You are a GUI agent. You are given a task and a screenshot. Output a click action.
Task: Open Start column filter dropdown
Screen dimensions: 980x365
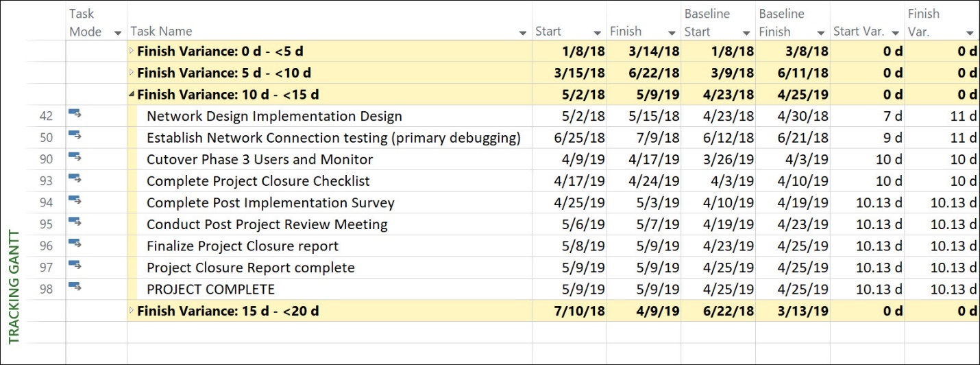(596, 32)
